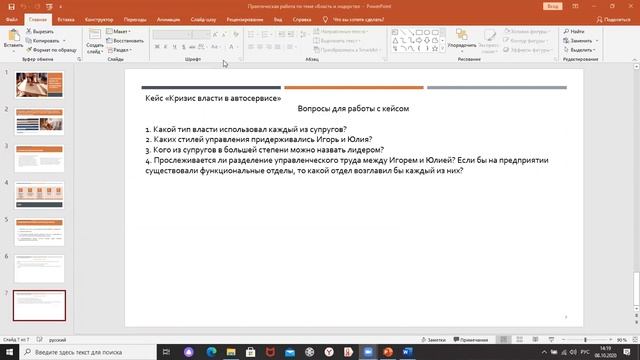
Task: Click Cut (Вырезать) scissors command
Action: [40, 31]
